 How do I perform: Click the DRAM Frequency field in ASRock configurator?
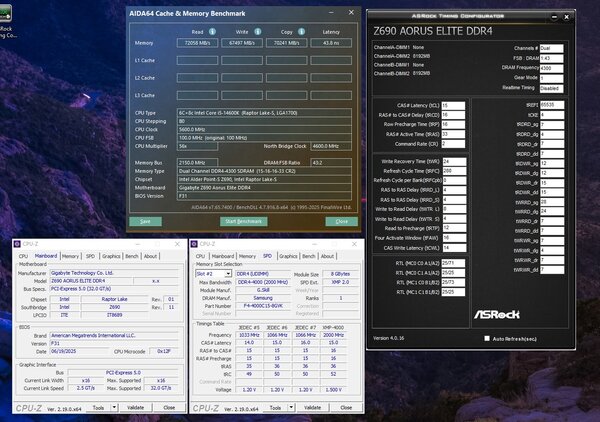click(551, 68)
